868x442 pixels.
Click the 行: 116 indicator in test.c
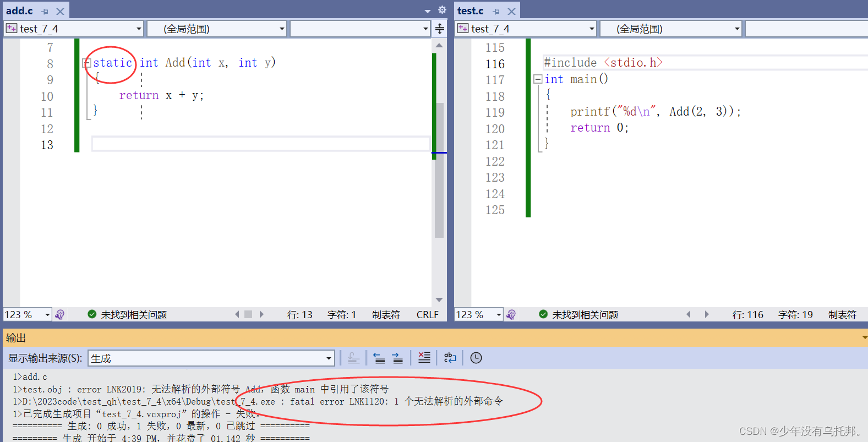click(747, 314)
